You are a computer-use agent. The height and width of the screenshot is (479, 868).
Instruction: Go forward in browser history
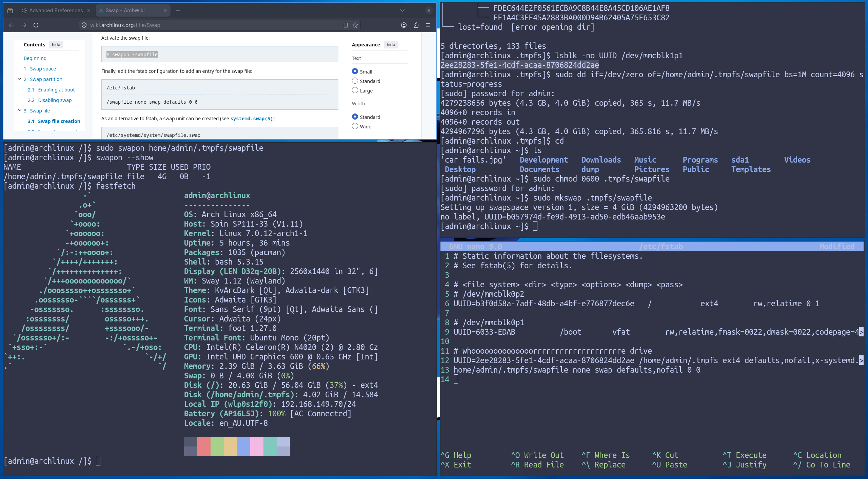point(24,25)
